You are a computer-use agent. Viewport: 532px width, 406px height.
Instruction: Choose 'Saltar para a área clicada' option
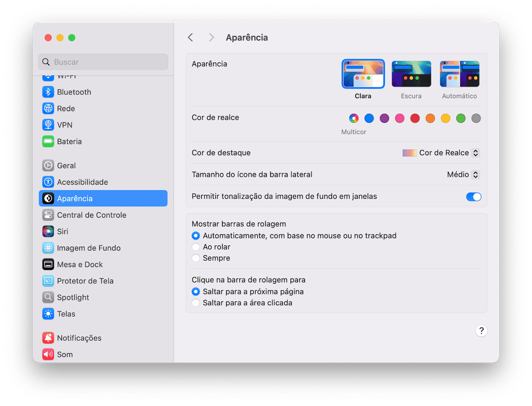(196, 303)
